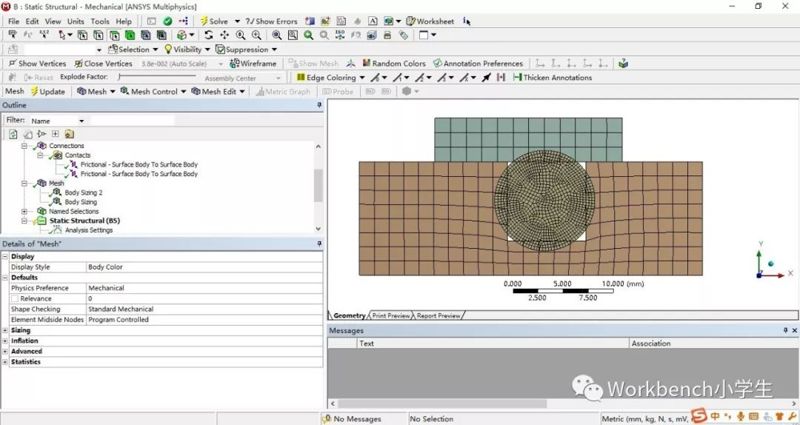Toggle Close Vertices option
Viewport: 800px width, 425px height.
point(103,63)
